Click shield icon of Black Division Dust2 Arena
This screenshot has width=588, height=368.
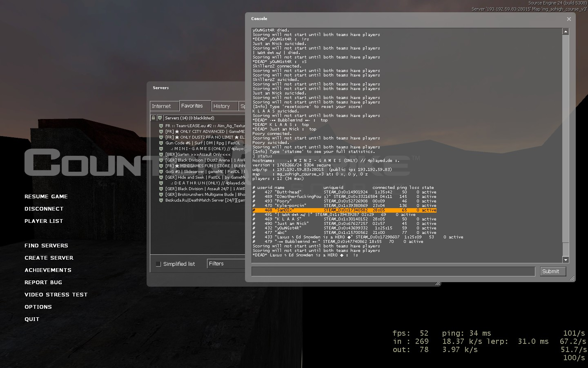pos(161,160)
